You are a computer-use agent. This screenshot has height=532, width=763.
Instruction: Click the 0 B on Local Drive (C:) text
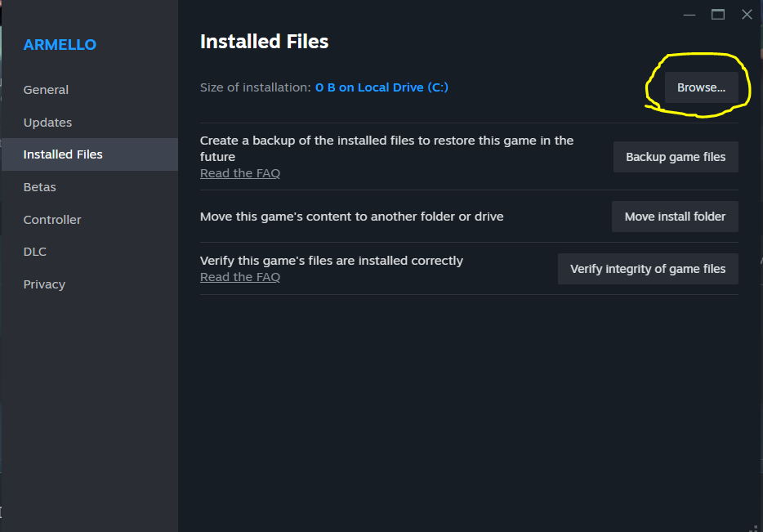click(381, 87)
